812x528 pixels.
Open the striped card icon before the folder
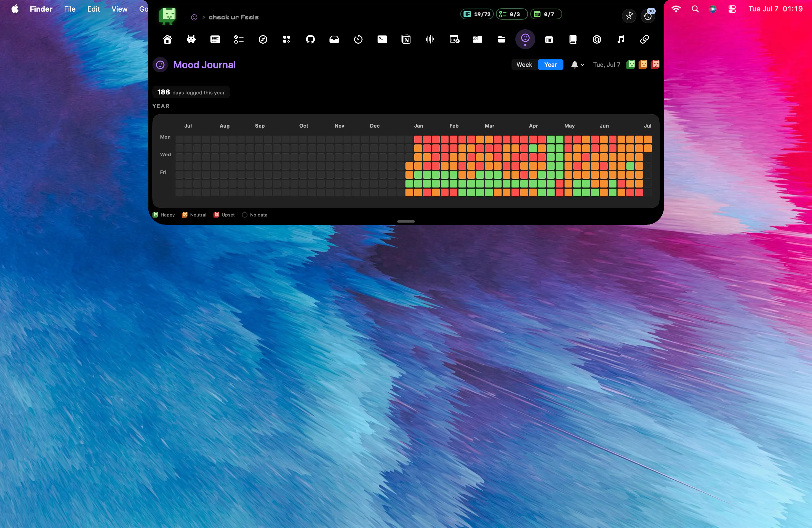point(478,39)
